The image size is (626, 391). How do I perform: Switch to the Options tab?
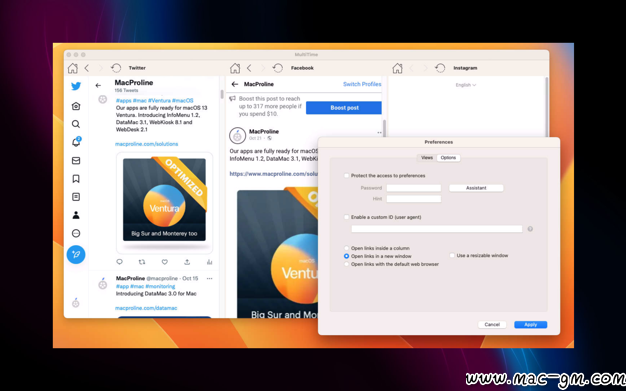[x=448, y=158]
